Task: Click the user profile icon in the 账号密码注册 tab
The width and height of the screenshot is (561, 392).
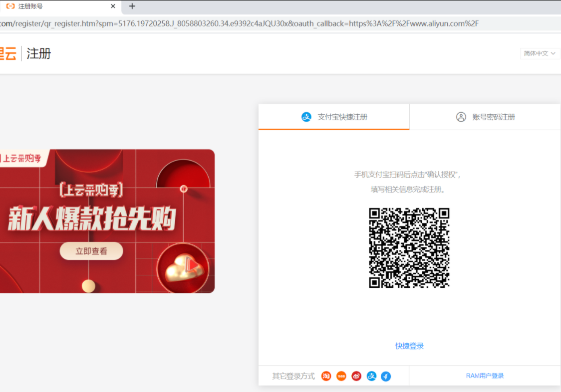Action: coord(461,117)
